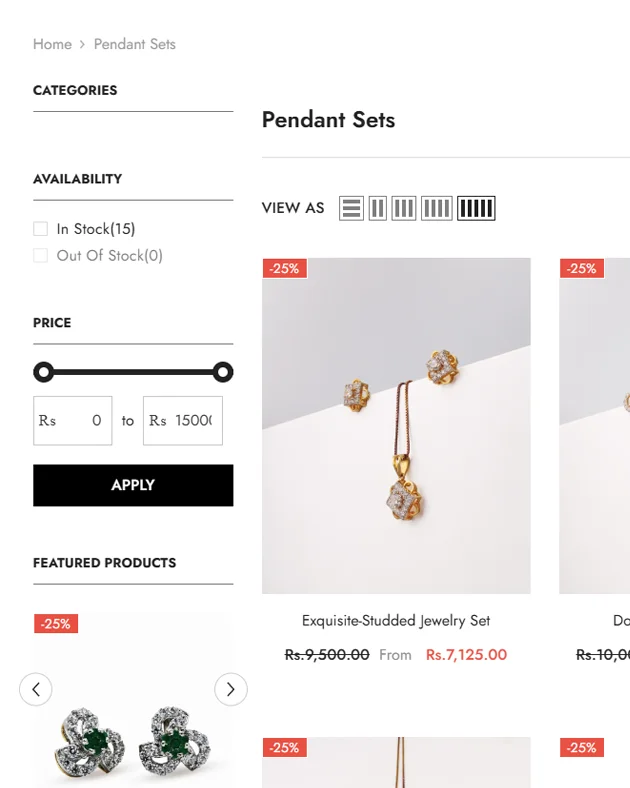Screen dimensions: 630x788
Task: Click the left price slider handle
Action: (43, 372)
